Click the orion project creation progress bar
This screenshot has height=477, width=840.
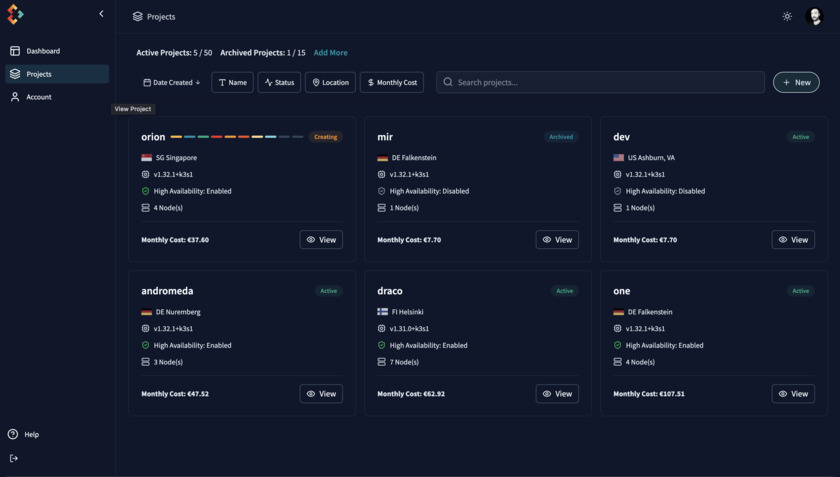point(236,137)
